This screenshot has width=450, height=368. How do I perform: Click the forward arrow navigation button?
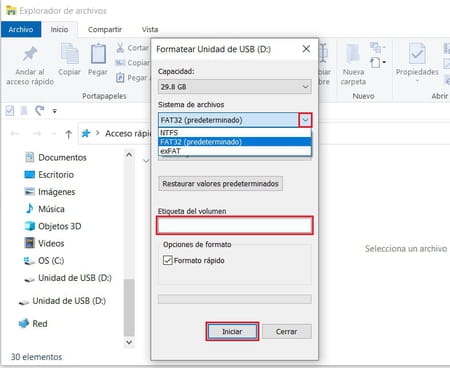pos(37,134)
